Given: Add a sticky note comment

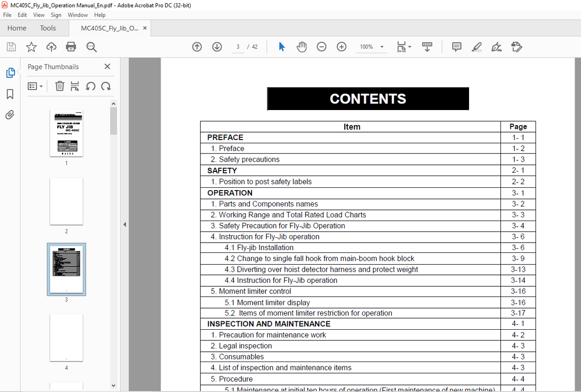Looking at the screenshot, I should (x=456, y=47).
